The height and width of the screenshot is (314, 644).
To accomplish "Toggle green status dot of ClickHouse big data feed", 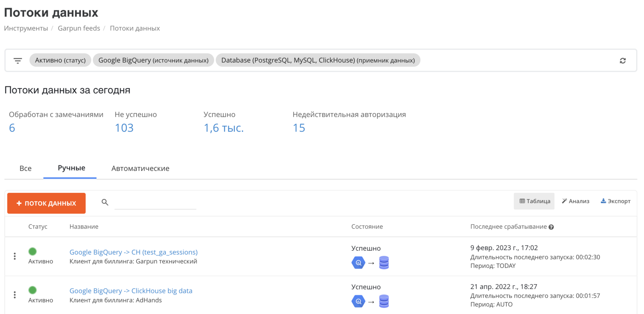I will 33,290.
